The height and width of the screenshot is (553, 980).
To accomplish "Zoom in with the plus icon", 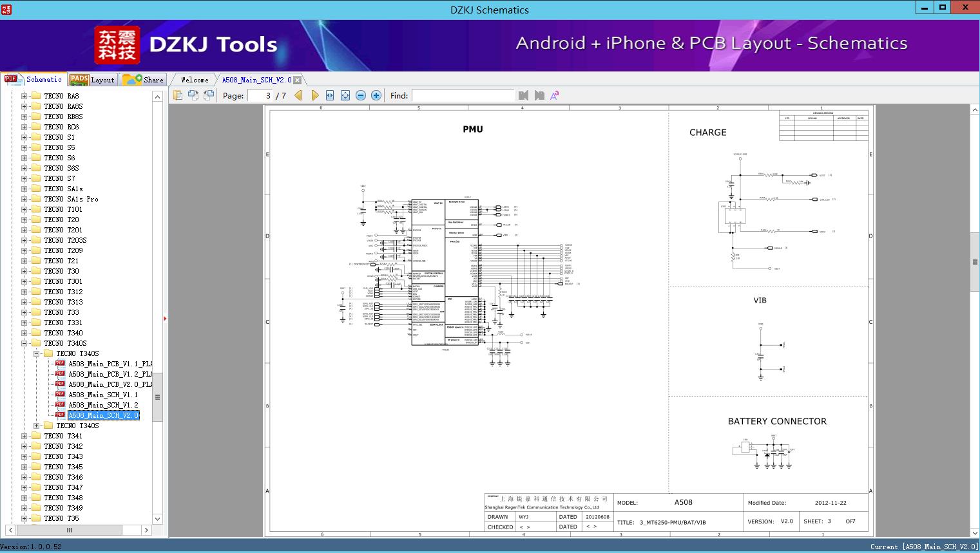I will (x=376, y=95).
